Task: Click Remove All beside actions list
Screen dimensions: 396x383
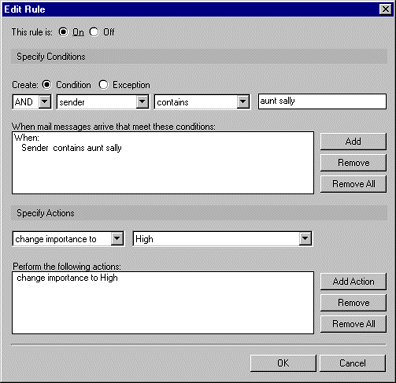Action: [x=353, y=324]
